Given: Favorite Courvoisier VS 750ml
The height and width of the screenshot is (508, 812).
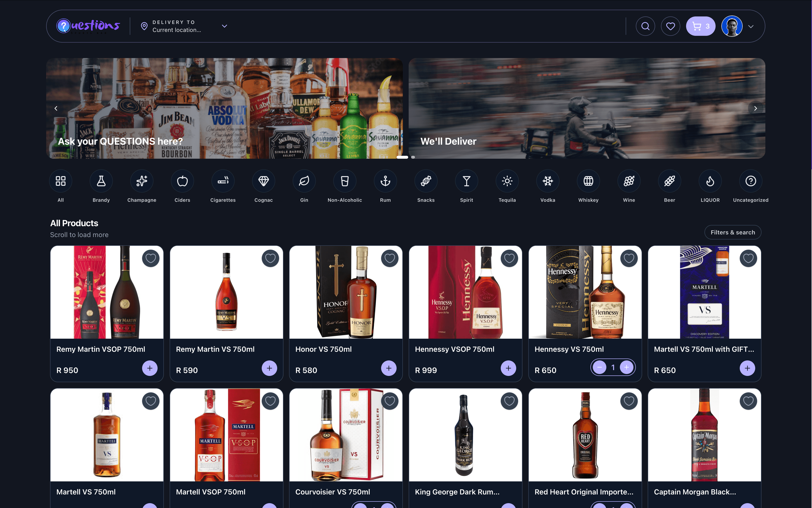Looking at the screenshot, I should [x=390, y=401].
